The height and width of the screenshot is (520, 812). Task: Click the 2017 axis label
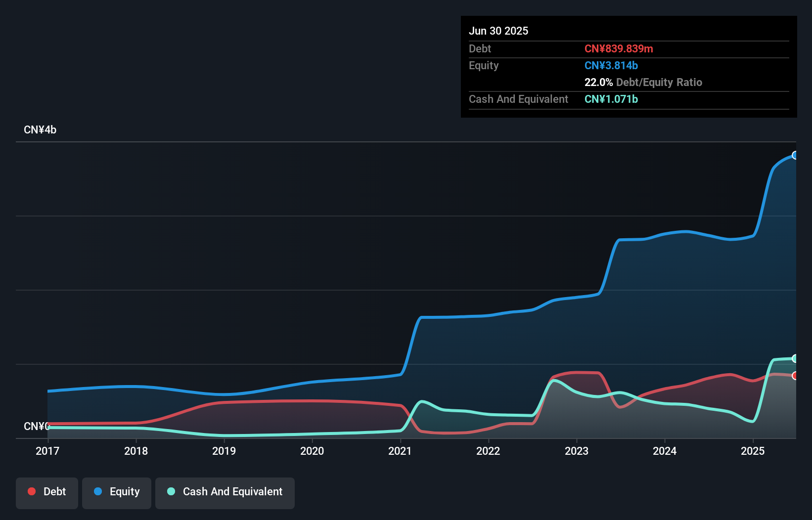[x=47, y=451]
